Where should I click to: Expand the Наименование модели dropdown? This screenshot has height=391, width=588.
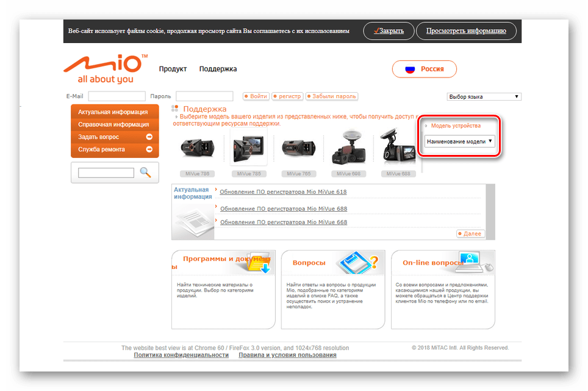[x=459, y=142]
